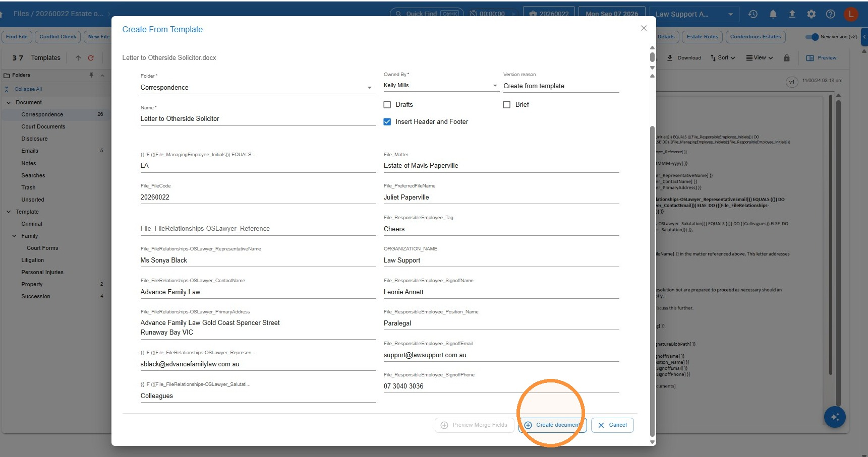This screenshot has width=868, height=457.
Task: Tick the Brief checkbox
Action: [507, 105]
